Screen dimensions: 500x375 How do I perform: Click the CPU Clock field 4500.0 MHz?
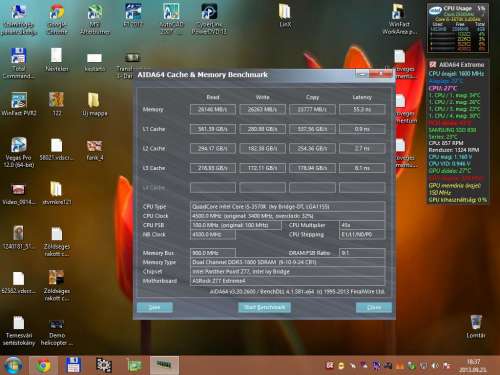point(287,216)
